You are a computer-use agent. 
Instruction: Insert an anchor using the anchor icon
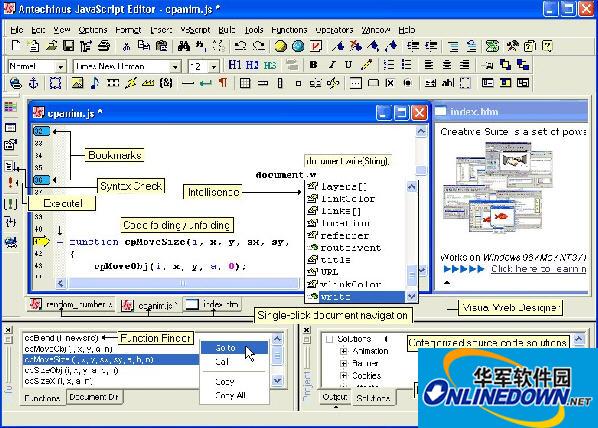coord(34,83)
